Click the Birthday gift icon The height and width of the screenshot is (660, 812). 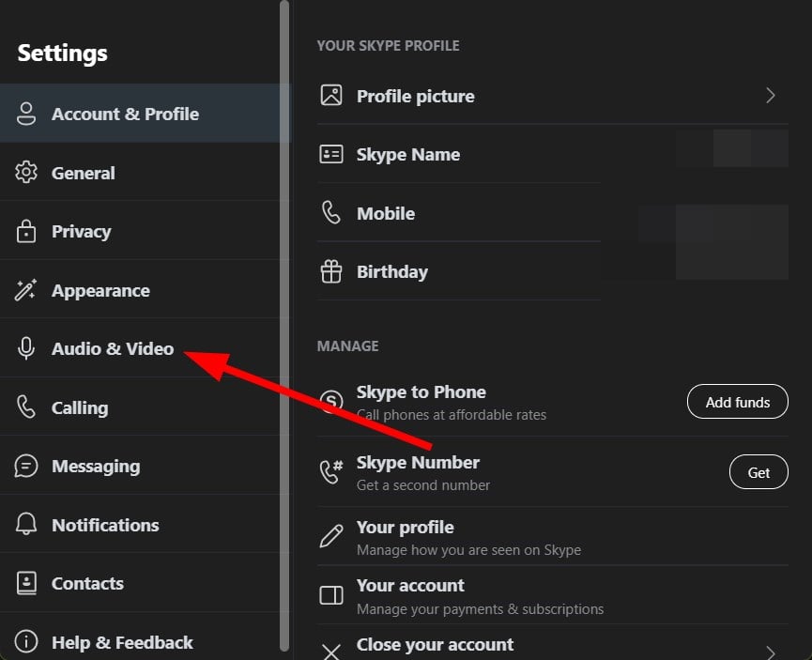tap(331, 271)
